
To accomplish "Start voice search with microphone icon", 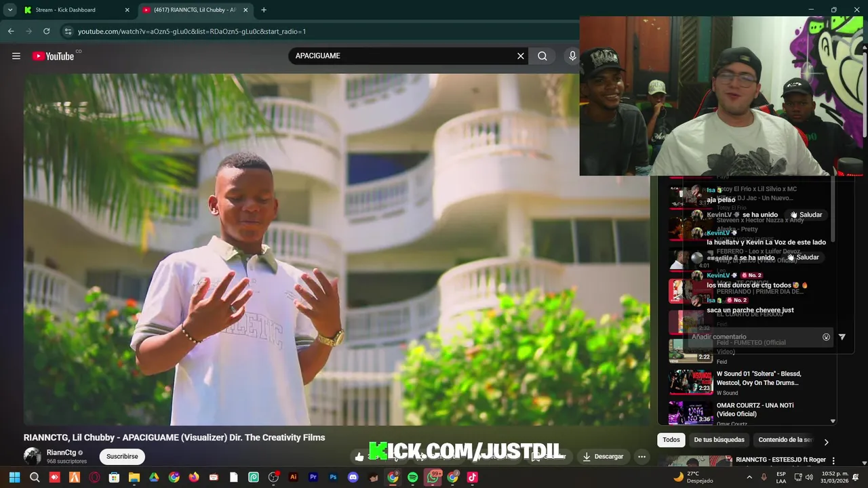I will pyautogui.click(x=572, y=56).
